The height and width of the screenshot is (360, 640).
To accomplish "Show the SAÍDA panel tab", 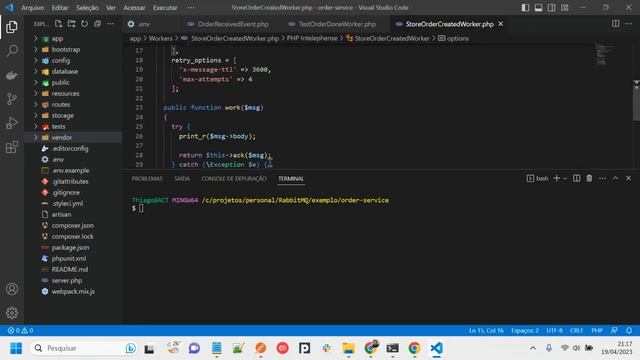I will click(x=182, y=179).
